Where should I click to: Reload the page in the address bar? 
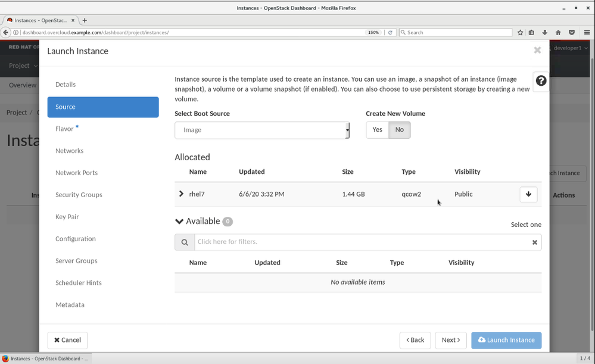390,32
